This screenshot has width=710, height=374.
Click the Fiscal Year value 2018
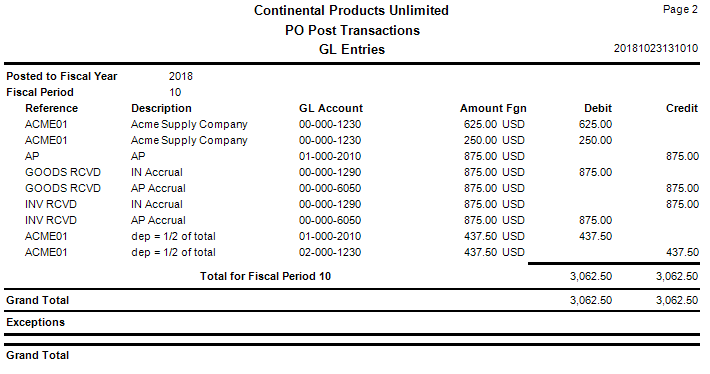tap(181, 76)
